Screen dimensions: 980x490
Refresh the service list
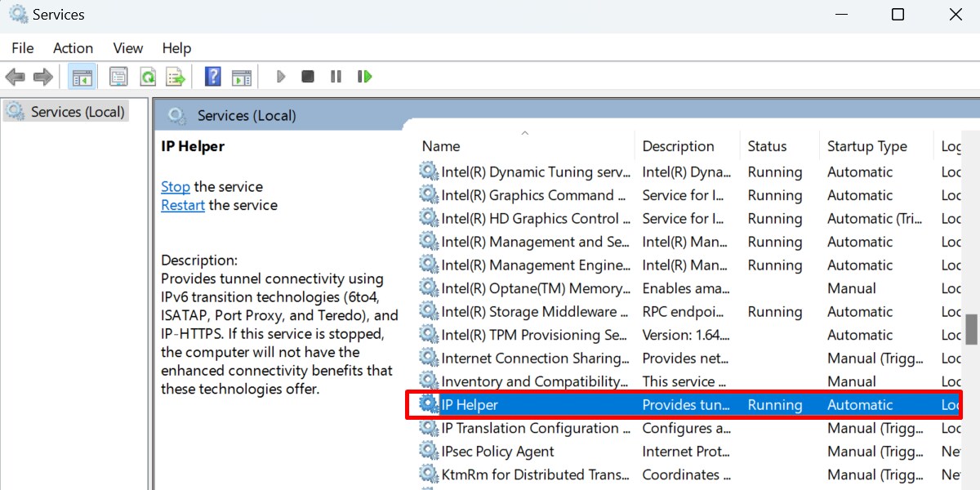(x=148, y=76)
